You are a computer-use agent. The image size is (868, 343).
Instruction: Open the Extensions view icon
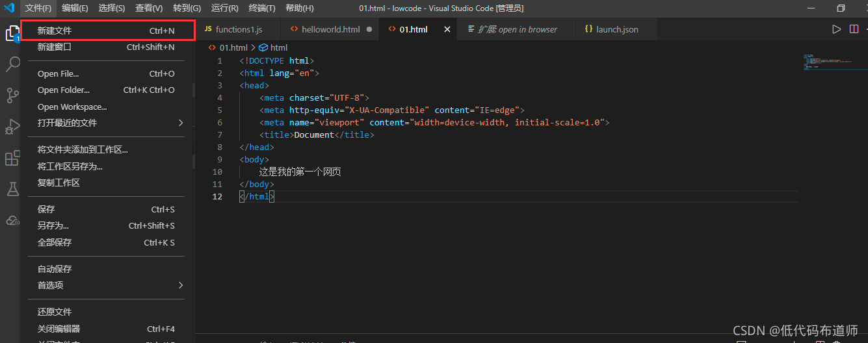12,158
